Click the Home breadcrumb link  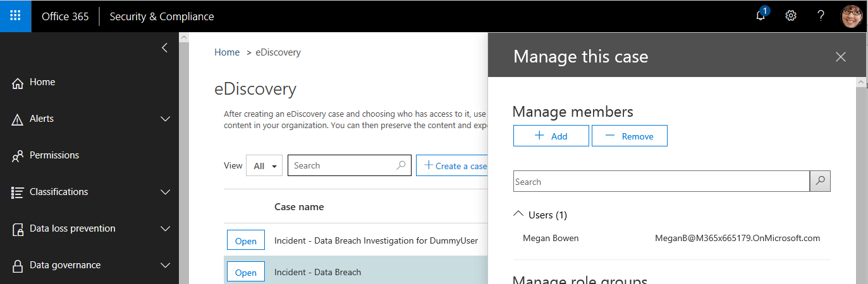click(x=227, y=52)
